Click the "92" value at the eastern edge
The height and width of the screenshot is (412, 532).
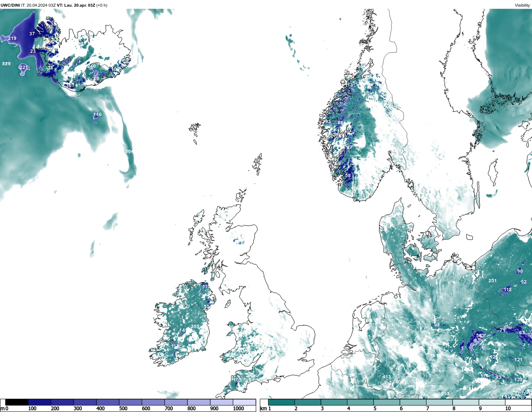[x=524, y=282]
